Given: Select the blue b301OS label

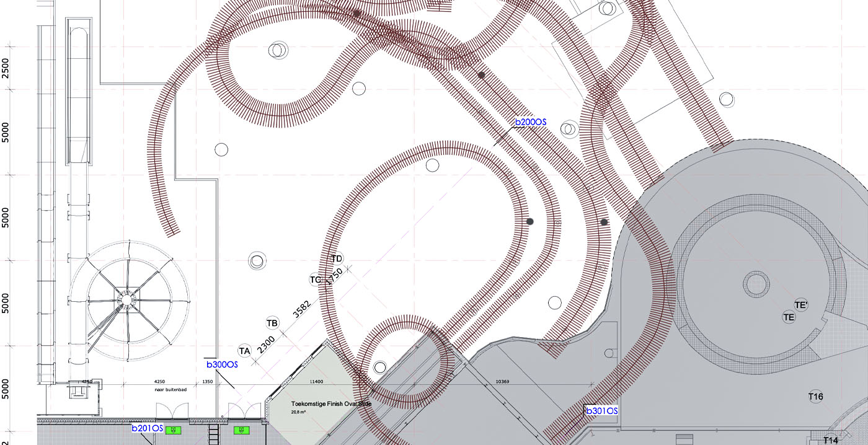Looking at the screenshot, I should (601, 411).
